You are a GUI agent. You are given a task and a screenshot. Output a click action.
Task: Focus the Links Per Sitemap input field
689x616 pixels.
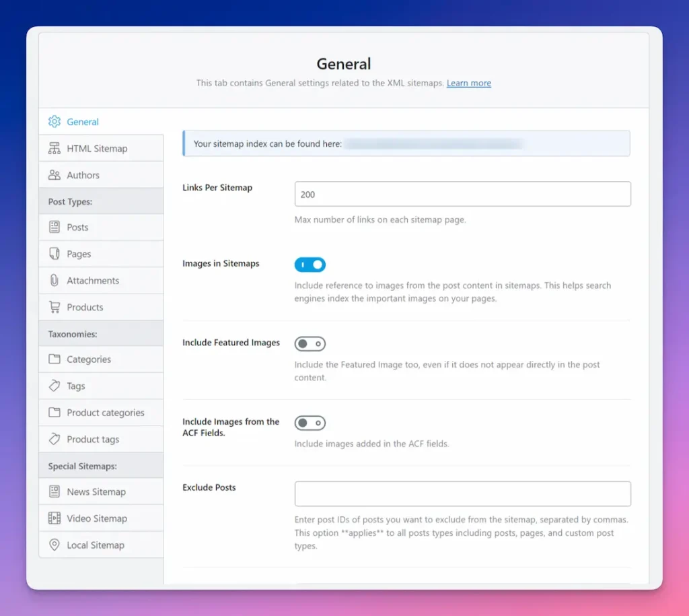(462, 194)
